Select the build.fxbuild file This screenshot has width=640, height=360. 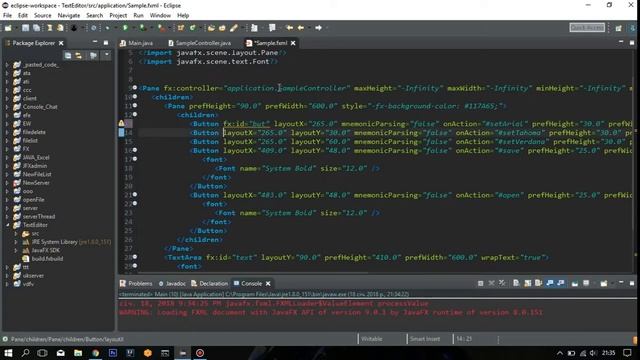point(43,259)
